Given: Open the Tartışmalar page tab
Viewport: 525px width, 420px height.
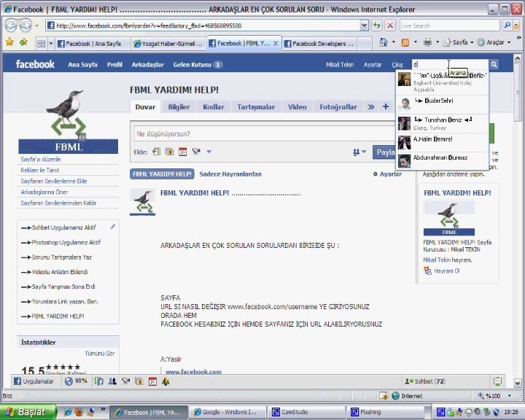Looking at the screenshot, I should (256, 107).
